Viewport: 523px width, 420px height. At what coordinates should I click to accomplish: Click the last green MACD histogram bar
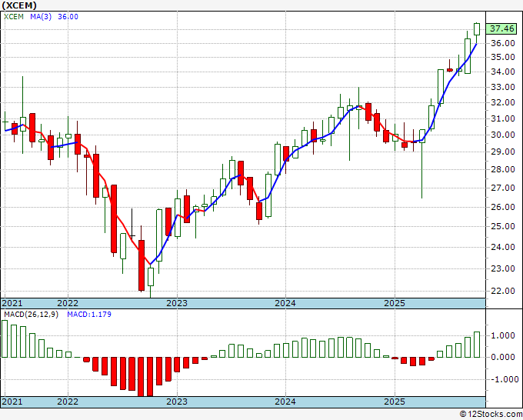(x=477, y=345)
